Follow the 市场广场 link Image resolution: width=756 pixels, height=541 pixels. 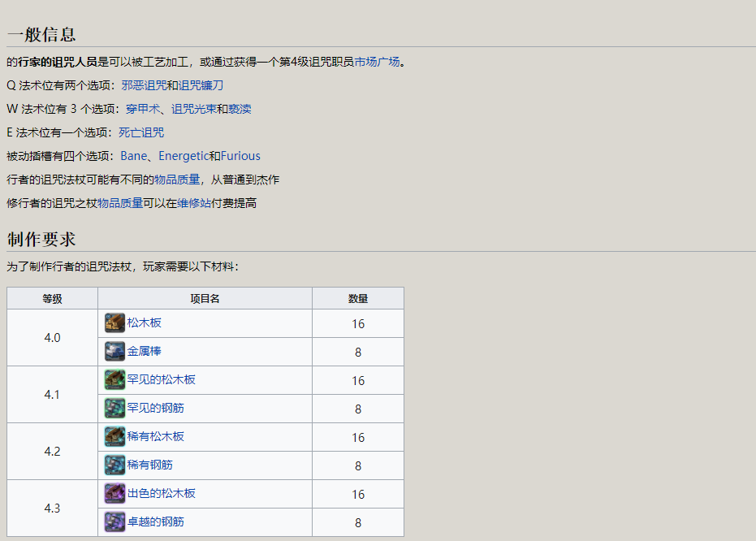pos(377,62)
